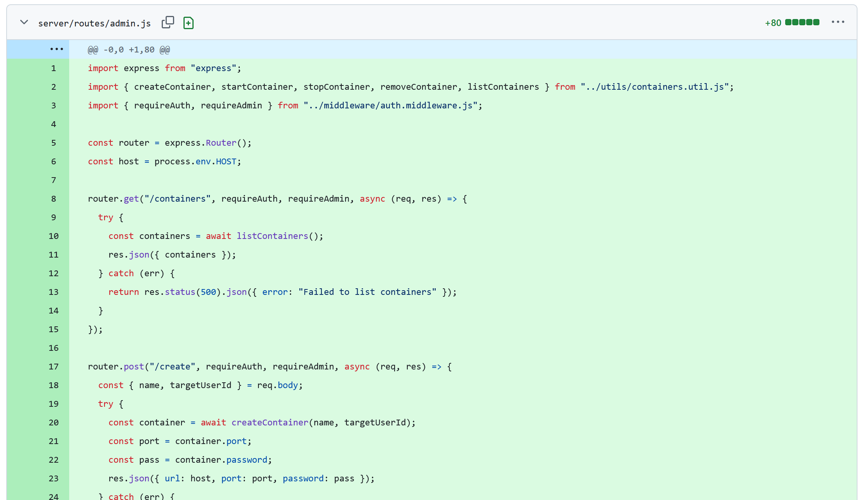Select line number 1
This screenshot has height=500, width=868.
(x=54, y=68)
